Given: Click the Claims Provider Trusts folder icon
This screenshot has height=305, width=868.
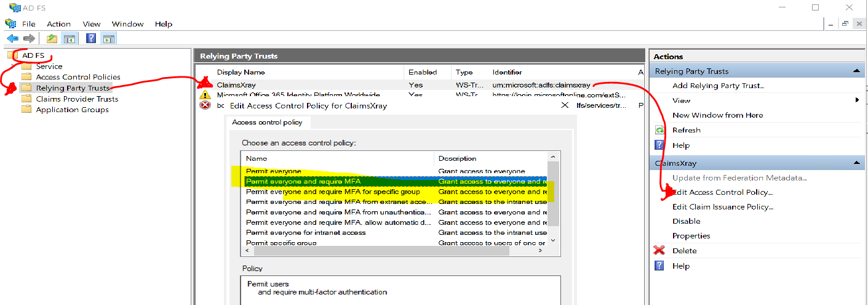Looking at the screenshot, I should point(26,99).
